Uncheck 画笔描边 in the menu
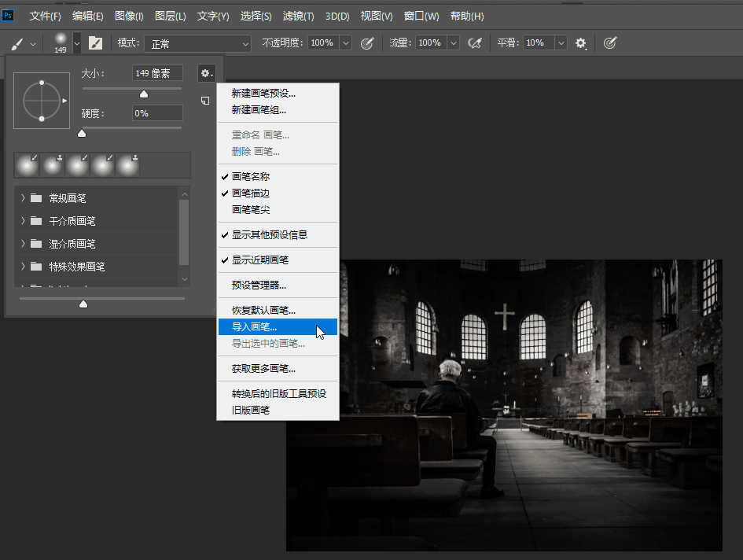Viewport: 743px width, 560px height. pos(251,193)
